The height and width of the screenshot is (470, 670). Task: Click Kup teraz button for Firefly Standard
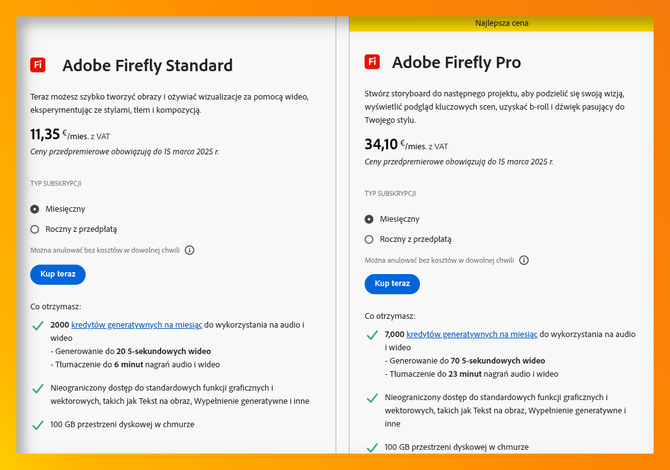58,274
